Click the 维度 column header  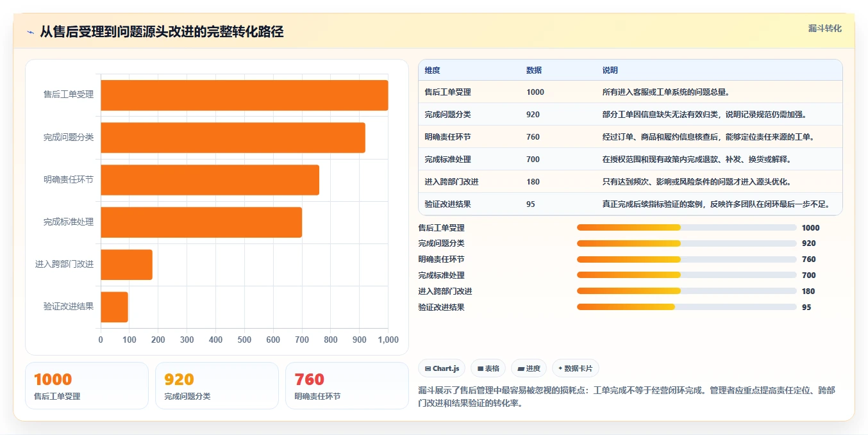(x=433, y=70)
